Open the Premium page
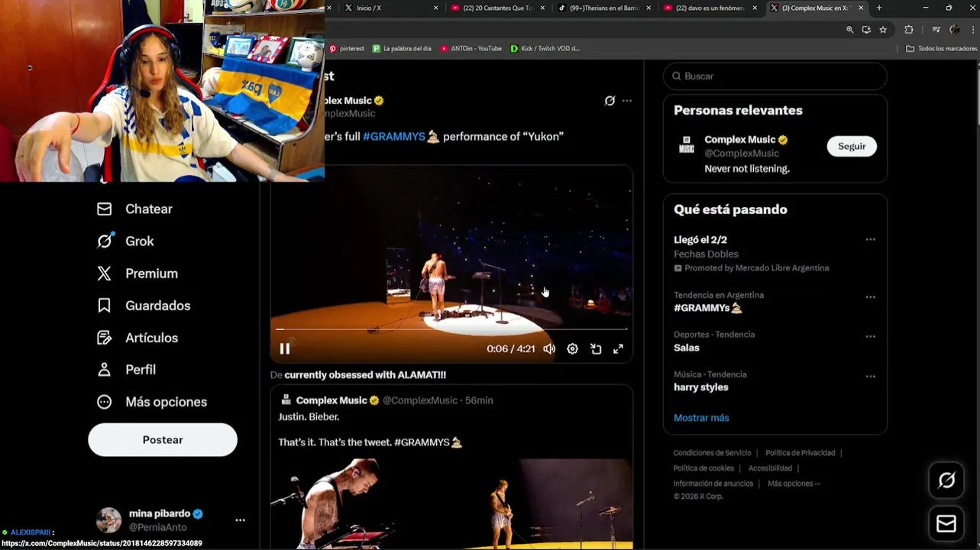 coord(137,273)
